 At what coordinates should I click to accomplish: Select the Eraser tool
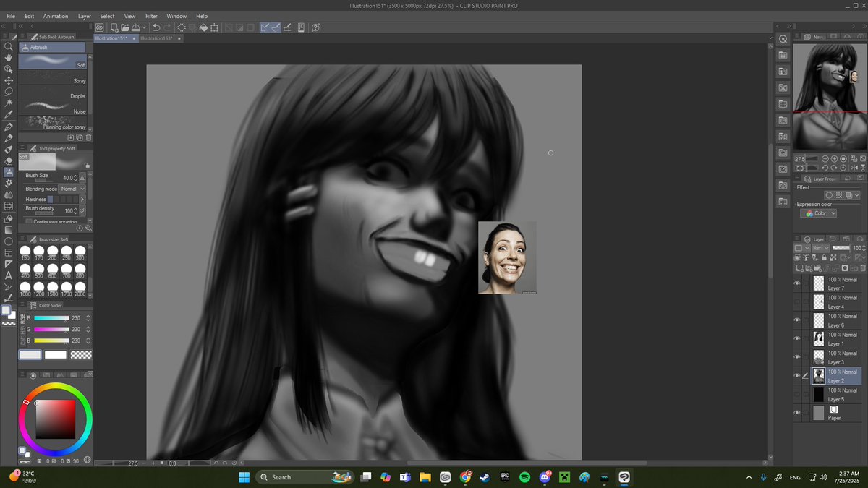[9, 160]
